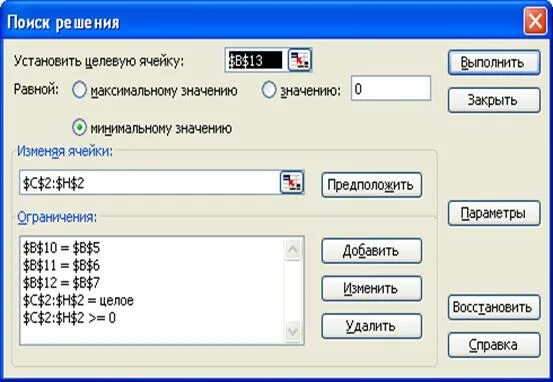Click 'Восстановить' to reset the settings
Screen dimensions: 553x382
[x=494, y=307]
